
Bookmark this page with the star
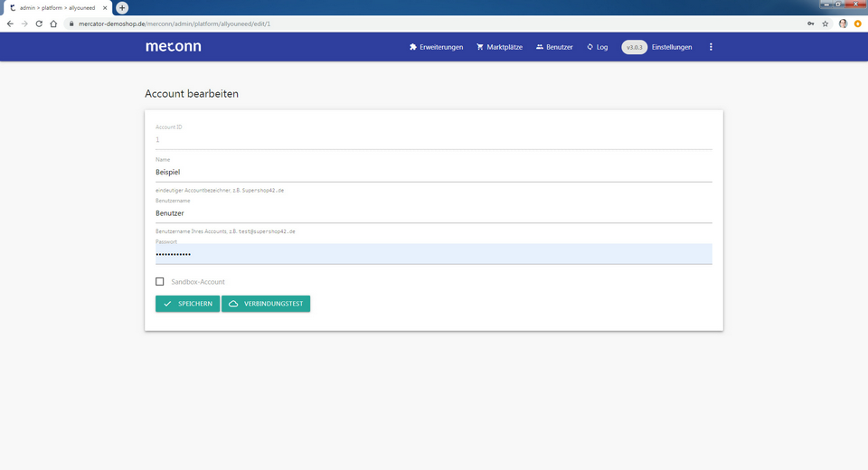point(826,23)
